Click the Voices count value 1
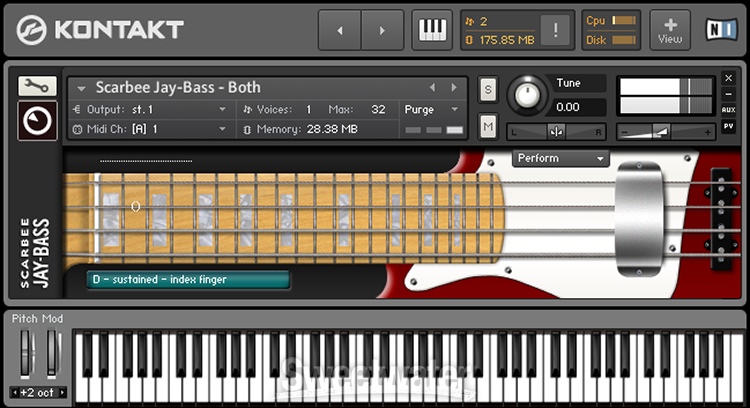This screenshot has height=408, width=750. [309, 110]
